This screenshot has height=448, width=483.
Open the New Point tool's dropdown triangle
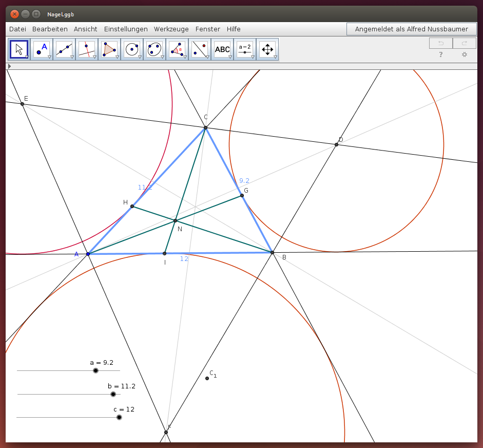coord(49,57)
